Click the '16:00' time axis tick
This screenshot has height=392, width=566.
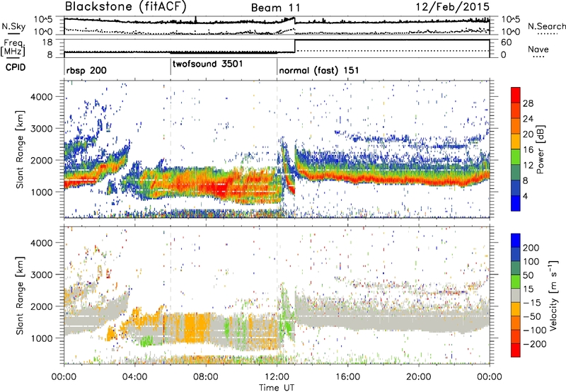point(347,377)
